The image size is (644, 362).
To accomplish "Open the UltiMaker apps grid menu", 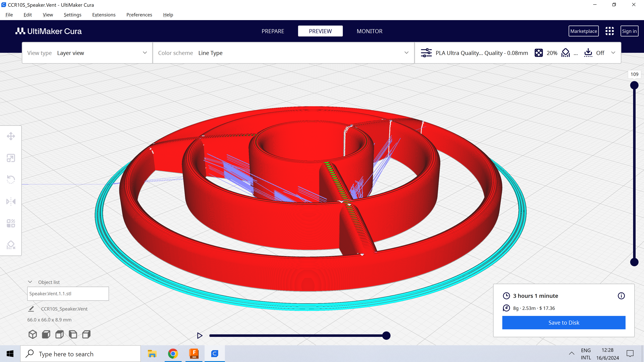I will point(609,31).
